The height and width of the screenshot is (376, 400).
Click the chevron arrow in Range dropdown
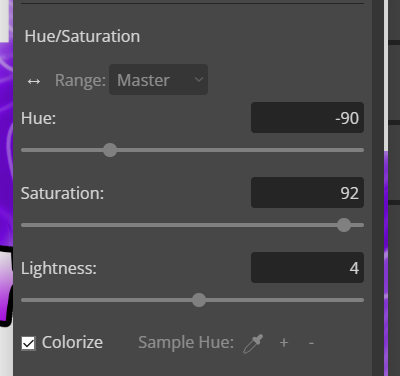point(199,80)
